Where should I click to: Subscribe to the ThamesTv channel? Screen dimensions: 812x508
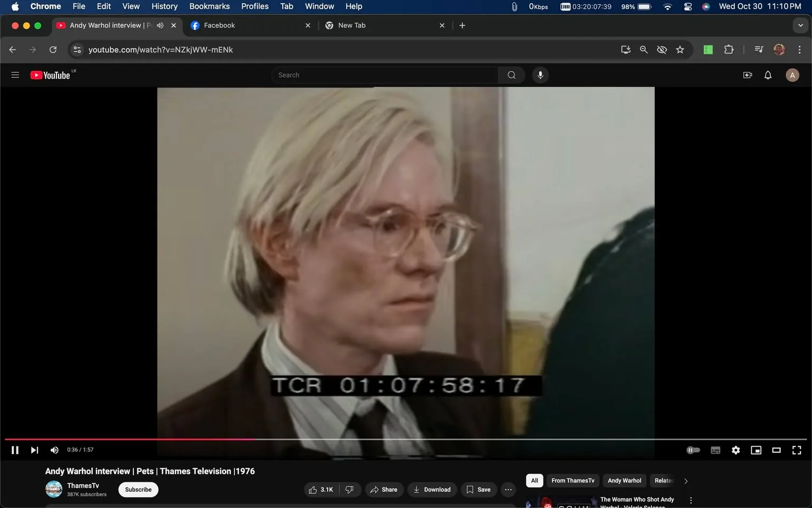(137, 489)
